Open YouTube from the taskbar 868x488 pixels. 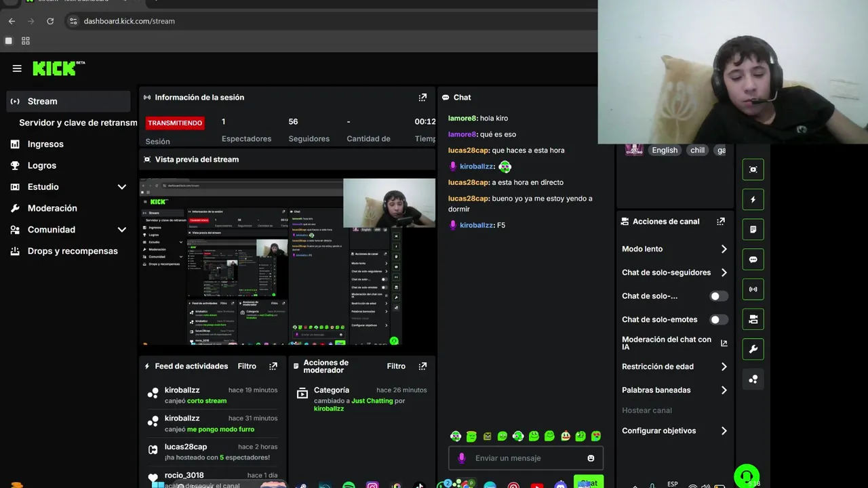click(537, 485)
